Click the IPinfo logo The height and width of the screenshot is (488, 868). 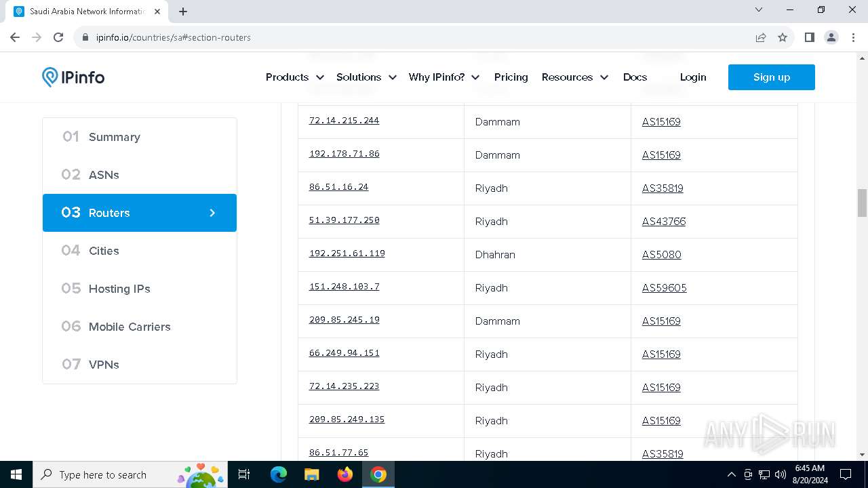click(73, 77)
